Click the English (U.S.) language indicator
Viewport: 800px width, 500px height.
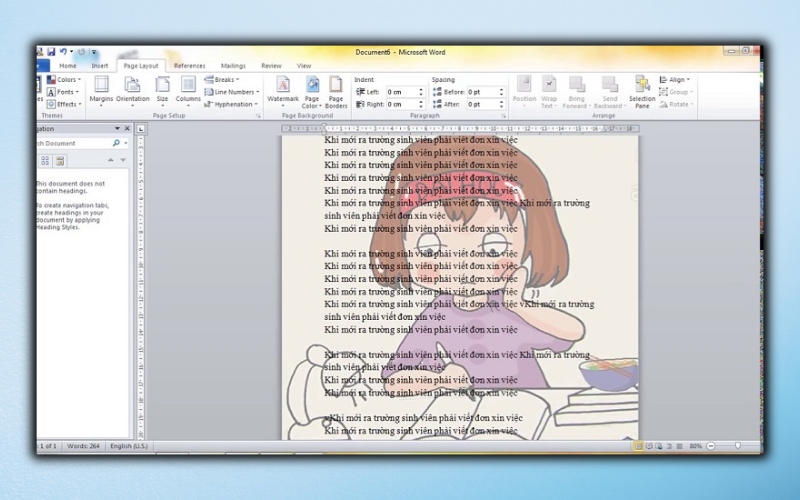pyautogui.click(x=129, y=446)
